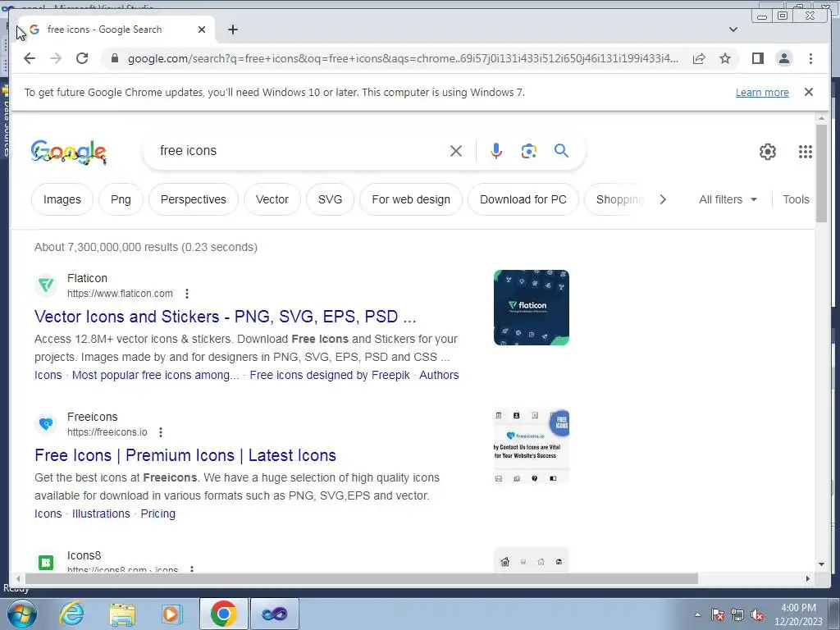Screen dimensions: 840x630
Task: Click the horizontal scrollbar right arrow
Action: click(x=808, y=578)
